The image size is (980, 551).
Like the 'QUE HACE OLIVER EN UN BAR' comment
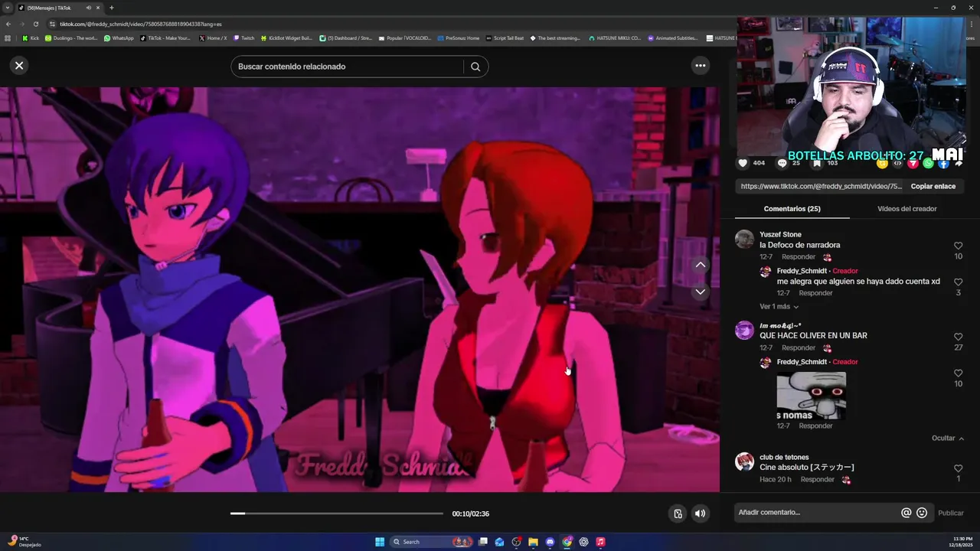pos(958,337)
